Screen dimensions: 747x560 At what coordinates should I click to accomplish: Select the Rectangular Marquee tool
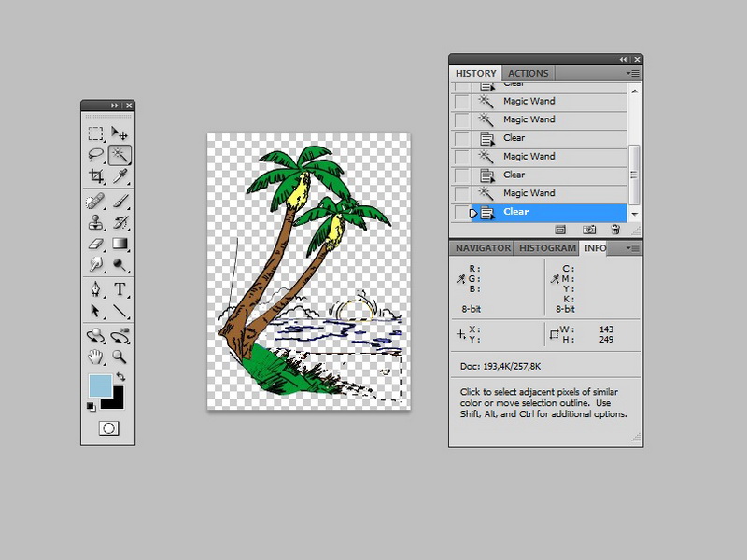[x=96, y=133]
